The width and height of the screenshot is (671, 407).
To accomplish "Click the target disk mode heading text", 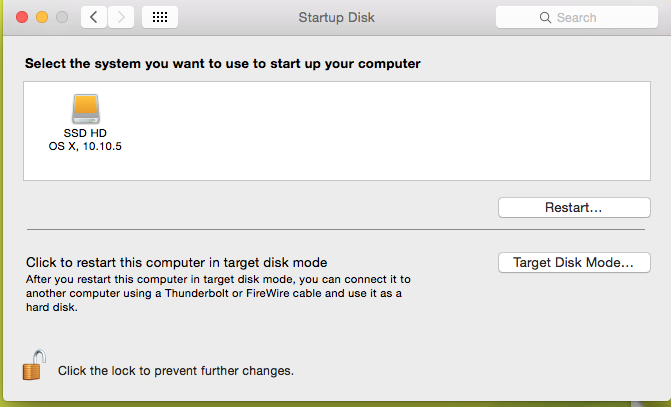I will click(x=177, y=262).
